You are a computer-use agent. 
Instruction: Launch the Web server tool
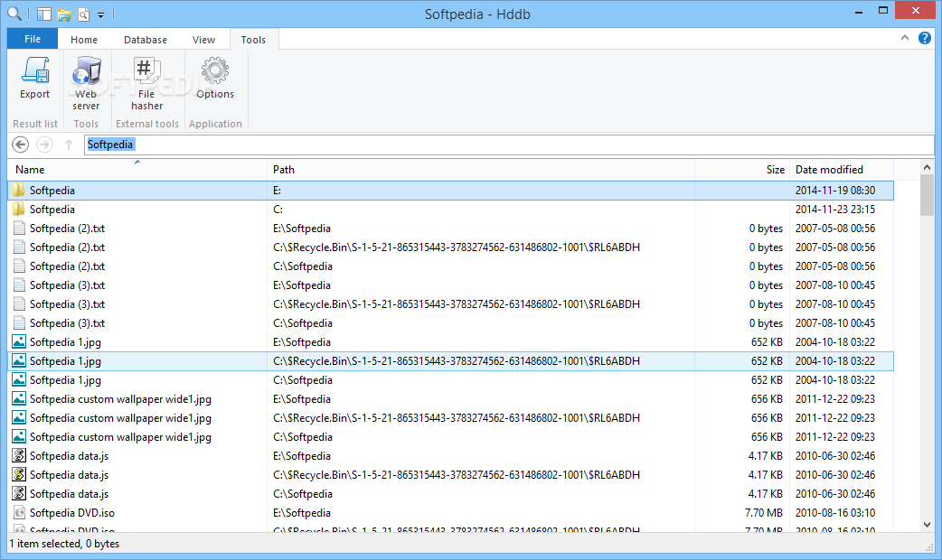point(86,83)
